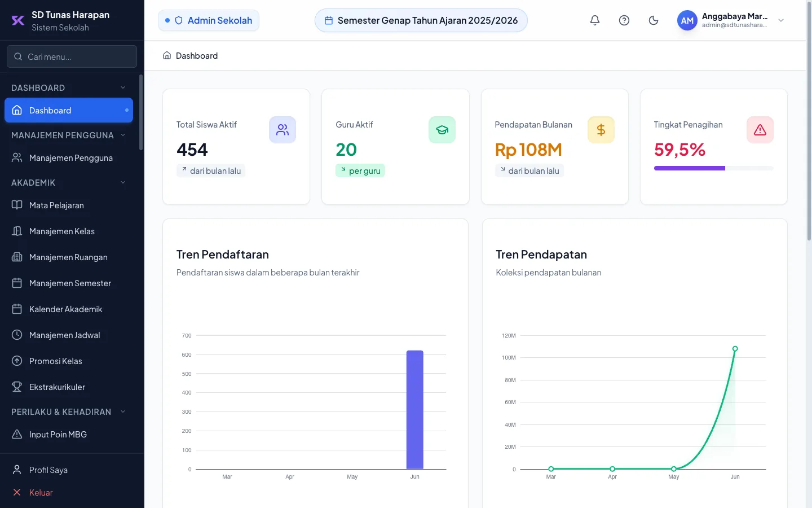
Task: Open Manajemen Ruangan menu item
Action: click(69, 257)
